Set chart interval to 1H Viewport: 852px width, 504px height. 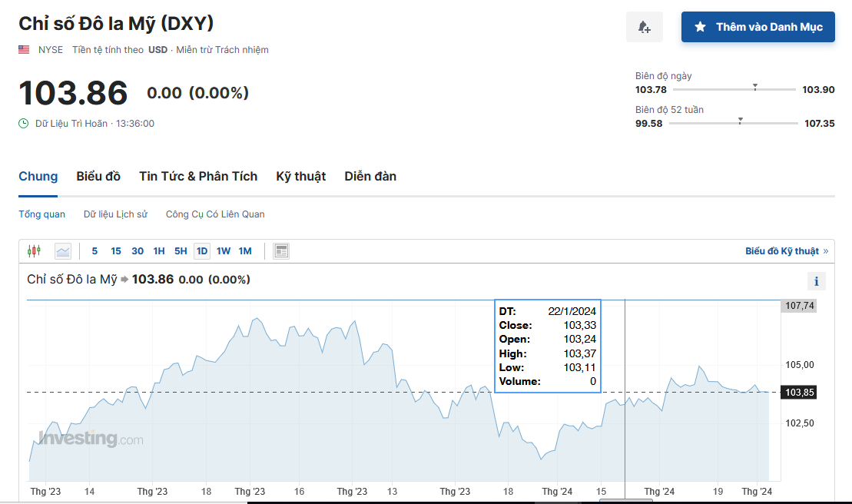coord(159,250)
